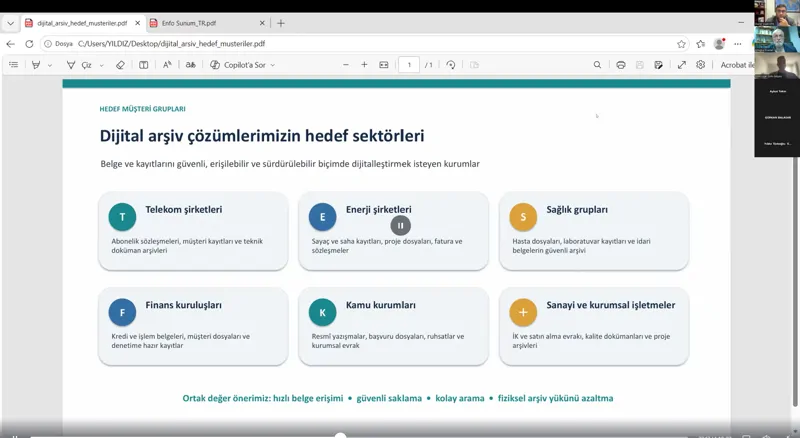
Task: Zoom in with the plus icon
Action: pos(364,65)
